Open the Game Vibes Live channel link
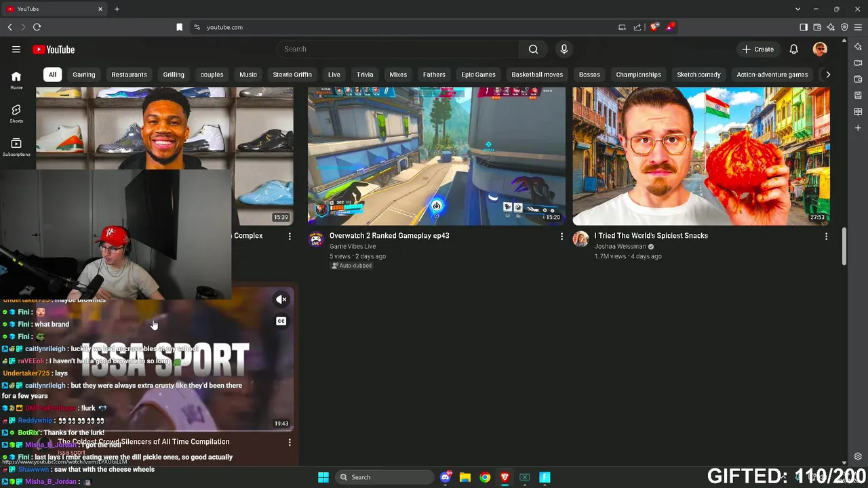Viewport: 868px width, 488px height. click(353, 247)
